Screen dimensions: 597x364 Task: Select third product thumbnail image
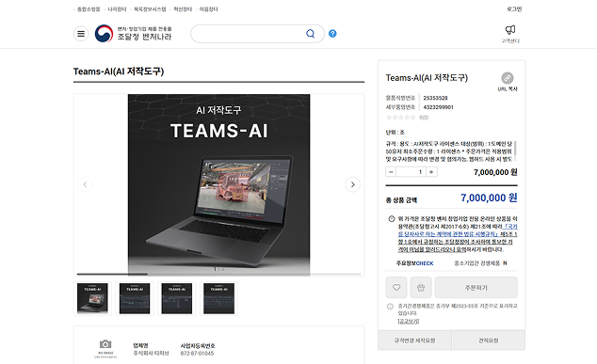coord(177,298)
